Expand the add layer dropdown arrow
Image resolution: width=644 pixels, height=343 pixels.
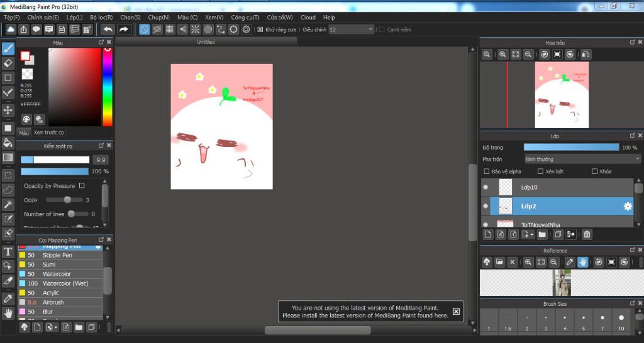point(532,235)
